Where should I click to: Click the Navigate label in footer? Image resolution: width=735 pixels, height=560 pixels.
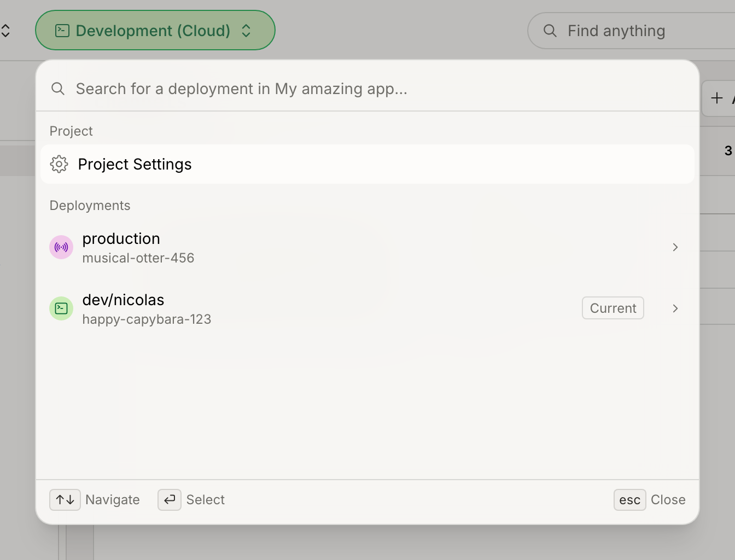coord(113,500)
